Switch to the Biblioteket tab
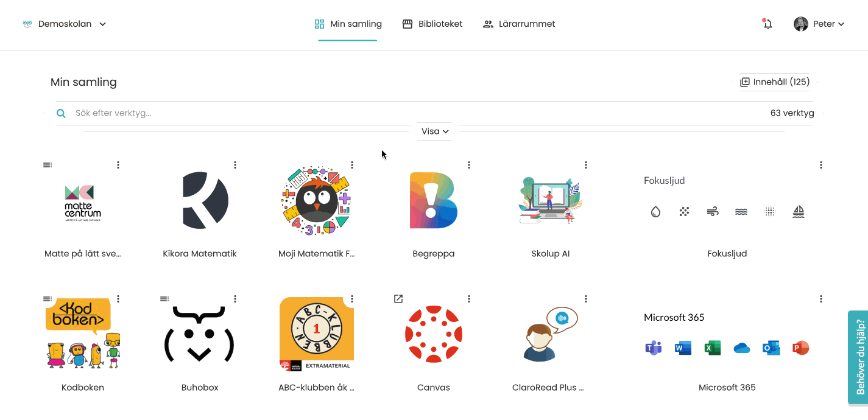 click(432, 24)
